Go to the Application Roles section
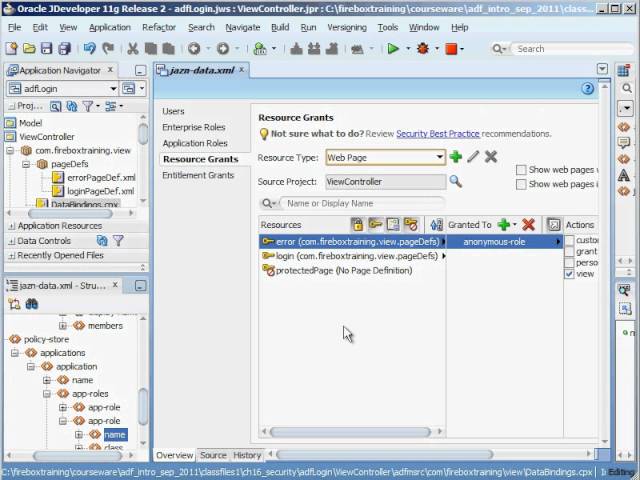The image size is (640, 480). (195, 143)
